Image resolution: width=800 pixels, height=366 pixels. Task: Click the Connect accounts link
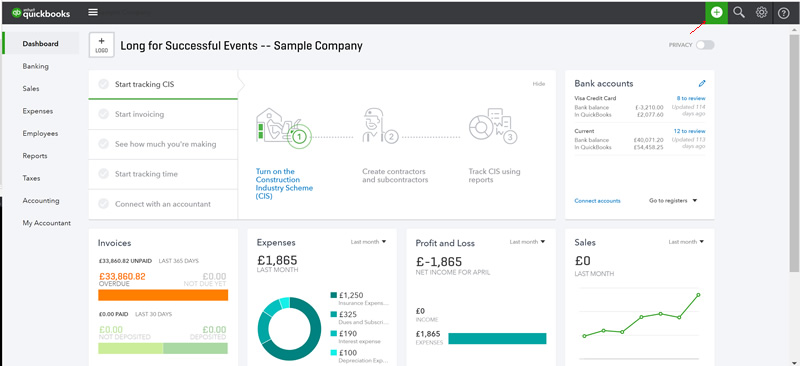(x=597, y=201)
